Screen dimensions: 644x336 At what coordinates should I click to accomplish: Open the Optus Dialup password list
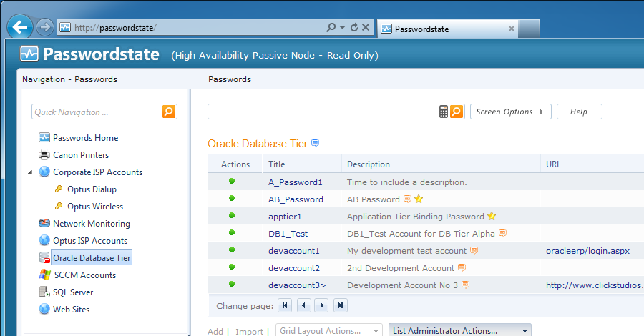point(92,189)
